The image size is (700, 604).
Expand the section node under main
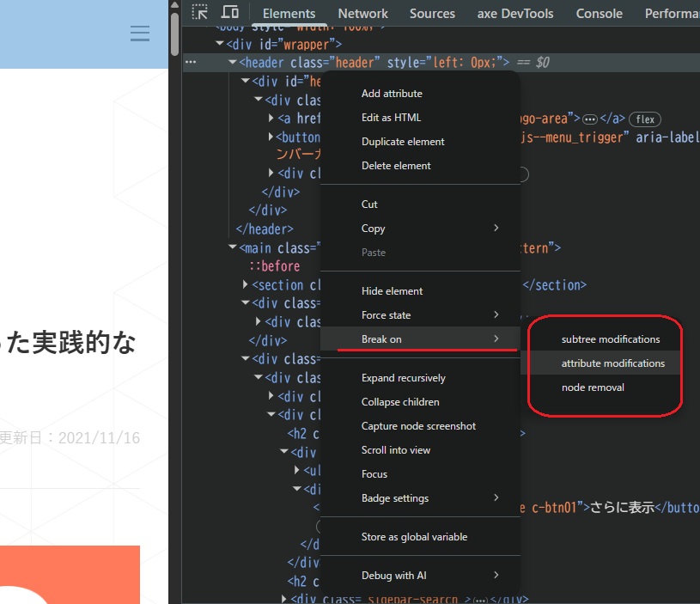click(245, 284)
